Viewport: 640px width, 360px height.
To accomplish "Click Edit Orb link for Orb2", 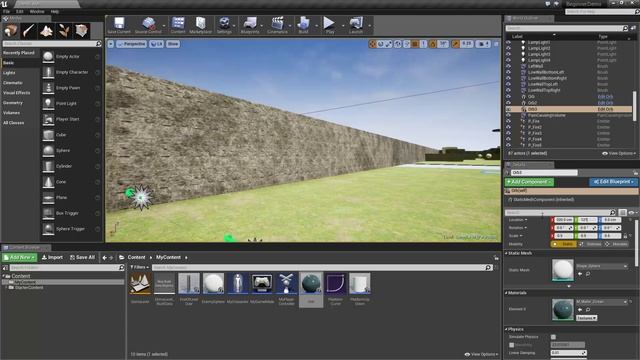I will pyautogui.click(x=605, y=103).
